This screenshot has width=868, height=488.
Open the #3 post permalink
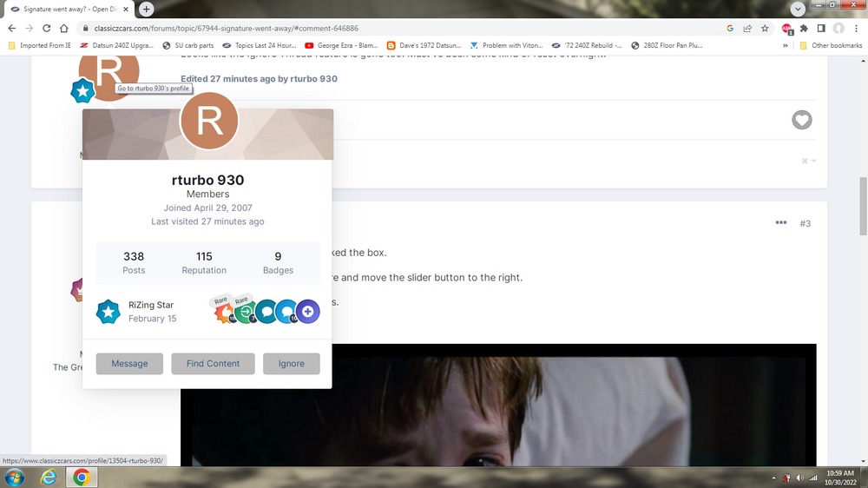[806, 223]
